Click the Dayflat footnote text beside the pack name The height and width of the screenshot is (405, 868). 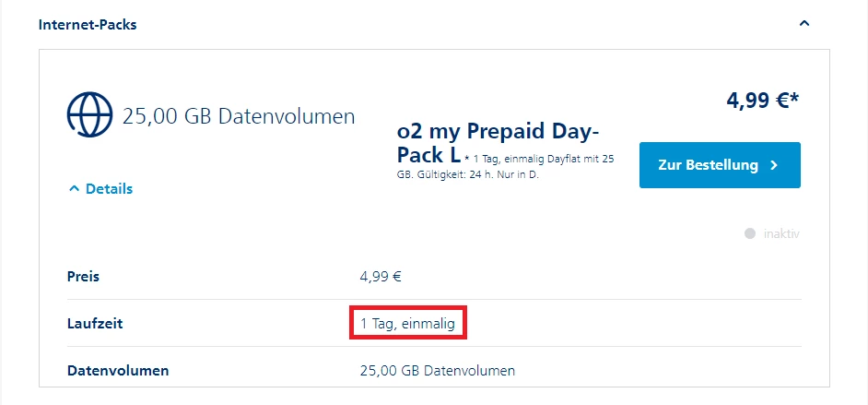[x=544, y=159]
